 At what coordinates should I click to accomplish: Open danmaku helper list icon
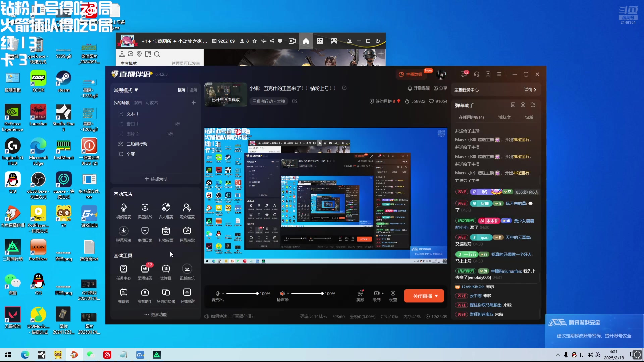[x=513, y=105]
